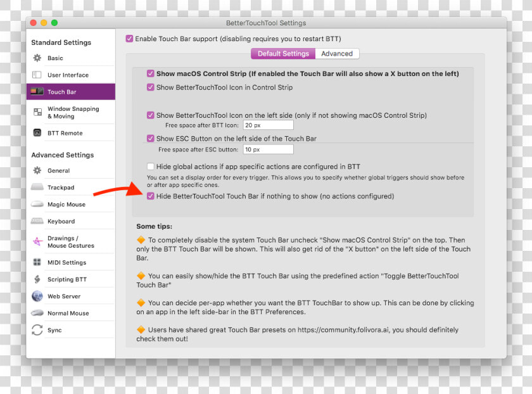
Task: Click the Free space after BTT Icon field
Action: [x=268, y=125]
